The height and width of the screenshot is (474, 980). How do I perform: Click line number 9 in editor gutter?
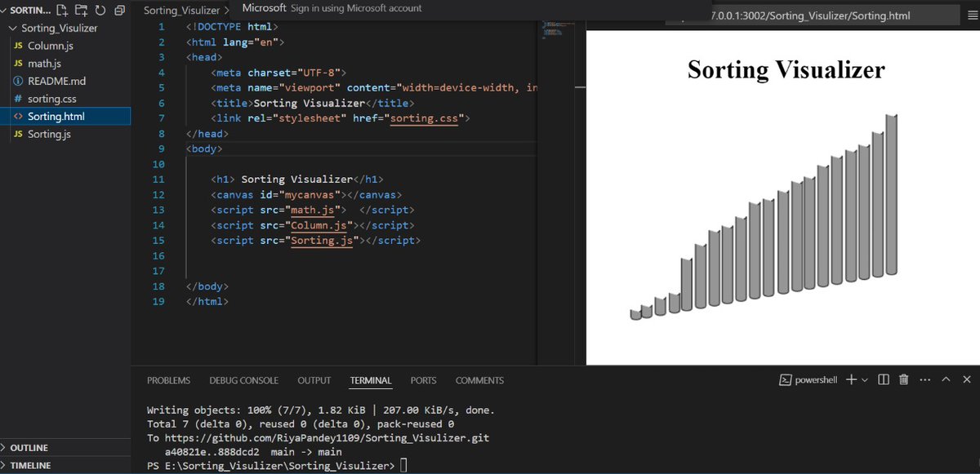point(162,148)
